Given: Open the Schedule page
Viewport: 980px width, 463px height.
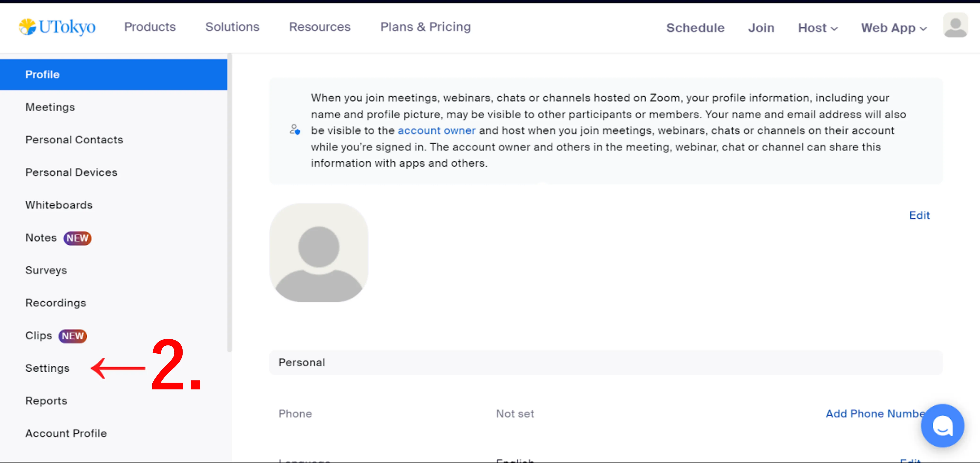Looking at the screenshot, I should click(695, 28).
